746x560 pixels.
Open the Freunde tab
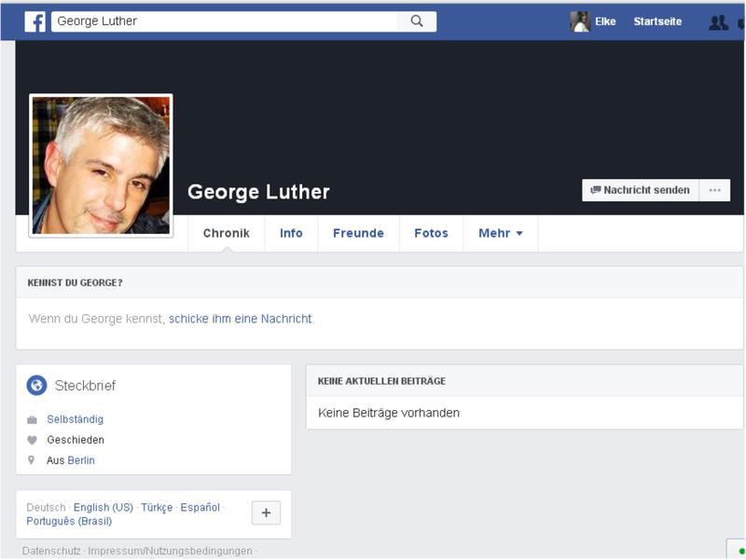[358, 233]
